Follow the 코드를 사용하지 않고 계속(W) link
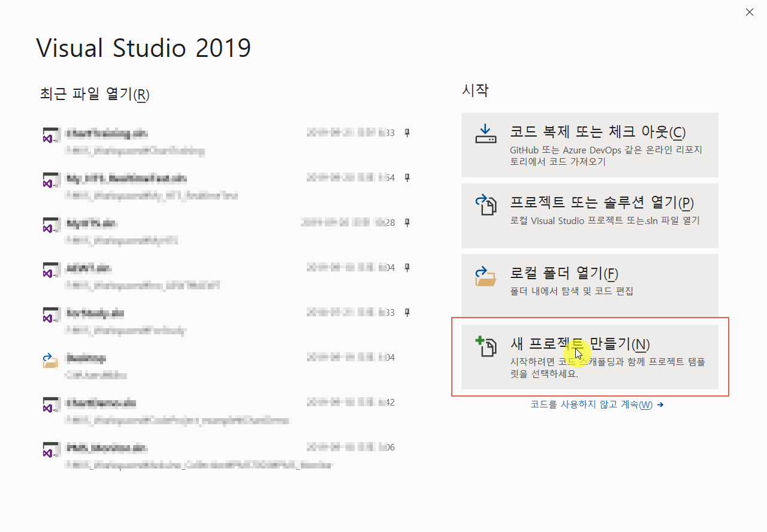The height and width of the screenshot is (532, 767). click(597, 404)
